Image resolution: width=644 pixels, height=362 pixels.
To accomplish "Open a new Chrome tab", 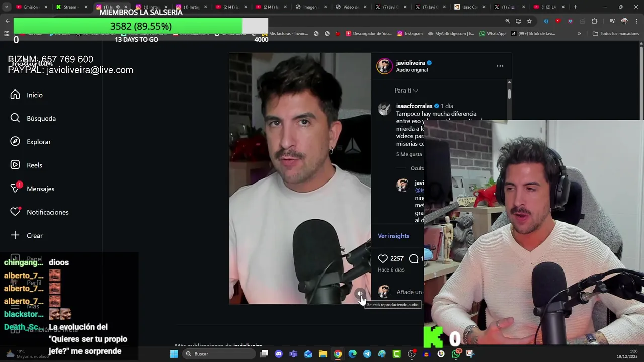I will [x=575, y=7].
